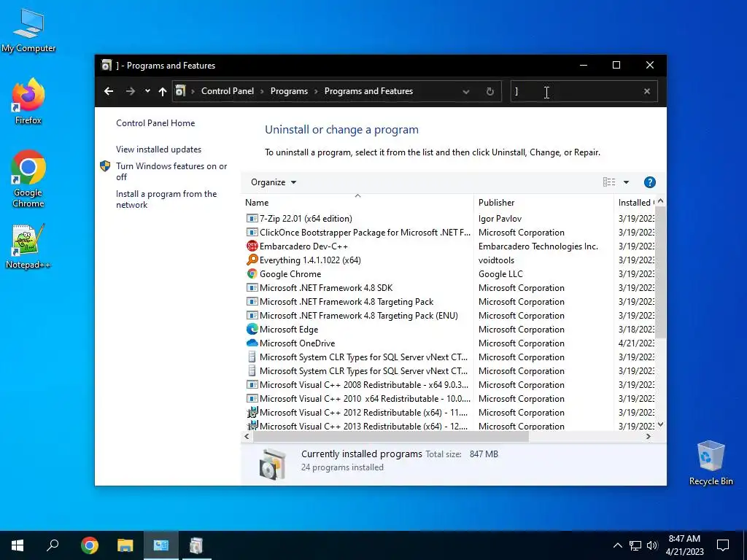
Task: Open volume control tray icon
Action: point(652,545)
